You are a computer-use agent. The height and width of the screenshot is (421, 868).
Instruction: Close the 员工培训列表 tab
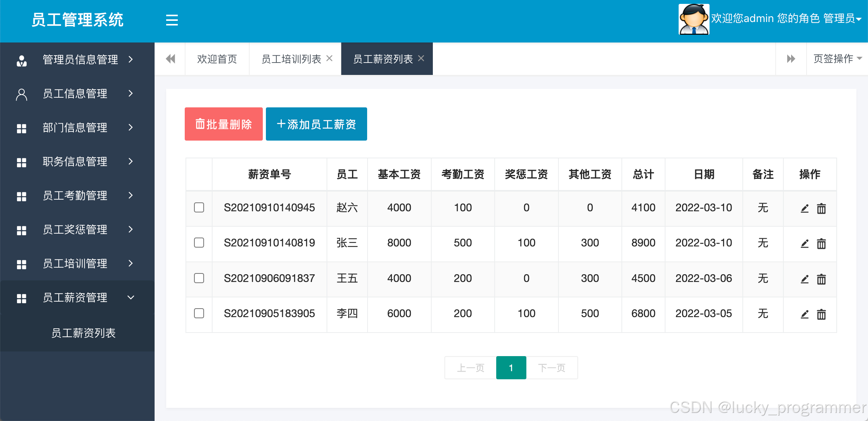(329, 58)
